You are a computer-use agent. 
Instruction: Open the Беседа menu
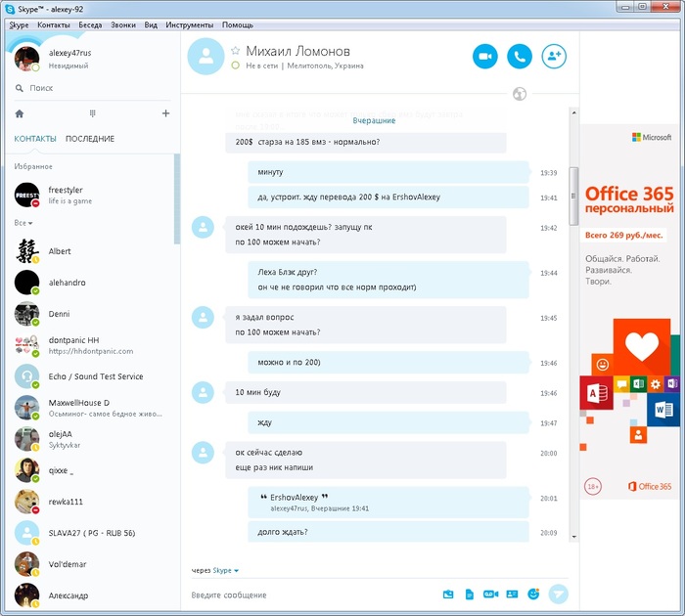(x=90, y=24)
